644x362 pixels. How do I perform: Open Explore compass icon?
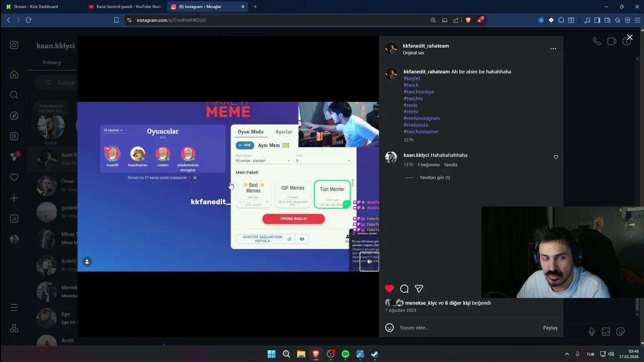tap(14, 116)
